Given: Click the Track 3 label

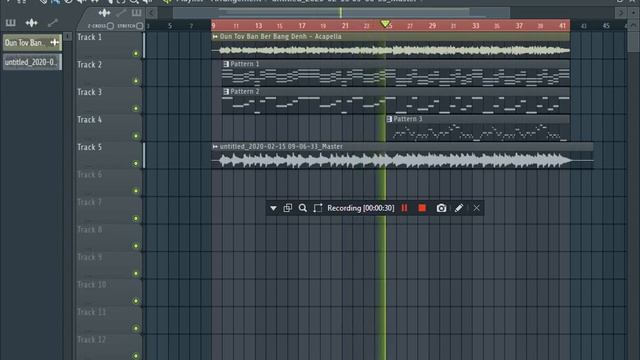Looking at the screenshot, I should (89, 92).
